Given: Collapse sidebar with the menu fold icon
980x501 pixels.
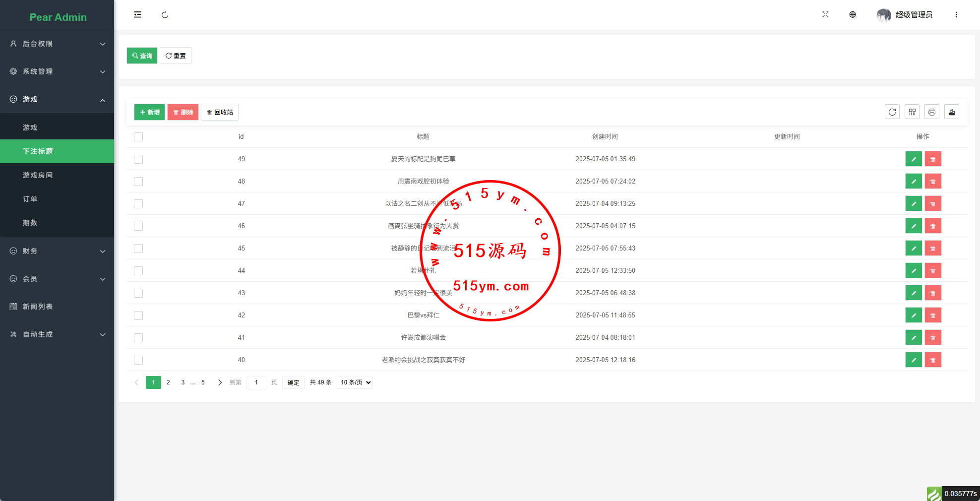Looking at the screenshot, I should pyautogui.click(x=137, y=15).
